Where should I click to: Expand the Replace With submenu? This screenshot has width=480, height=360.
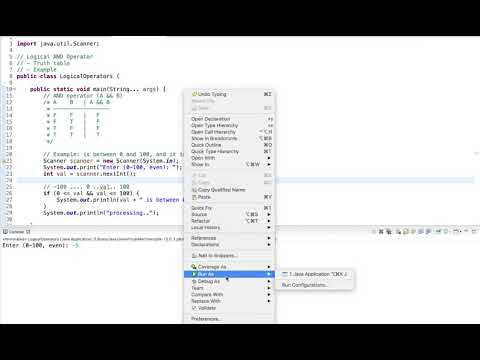click(x=230, y=301)
